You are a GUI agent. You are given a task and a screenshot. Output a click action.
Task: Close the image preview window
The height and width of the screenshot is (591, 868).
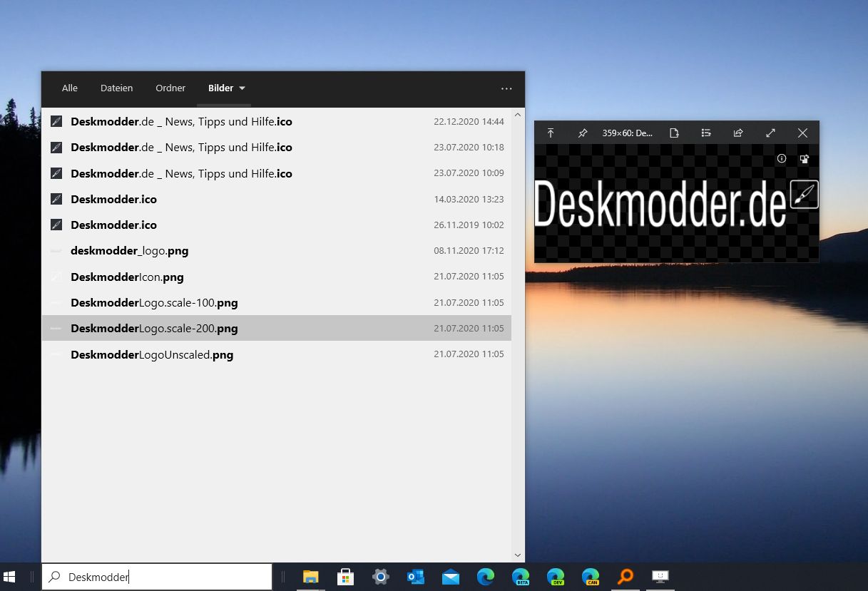tap(802, 133)
